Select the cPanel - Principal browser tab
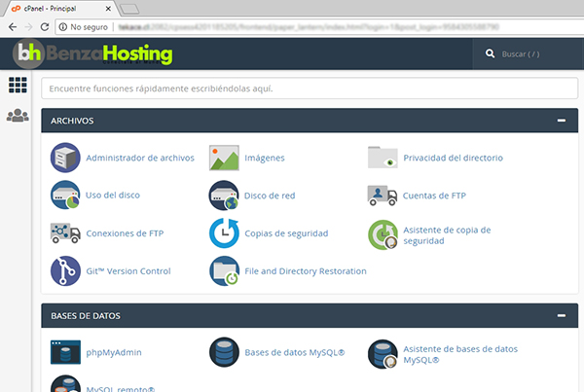This screenshot has height=392, width=584. 59,8
